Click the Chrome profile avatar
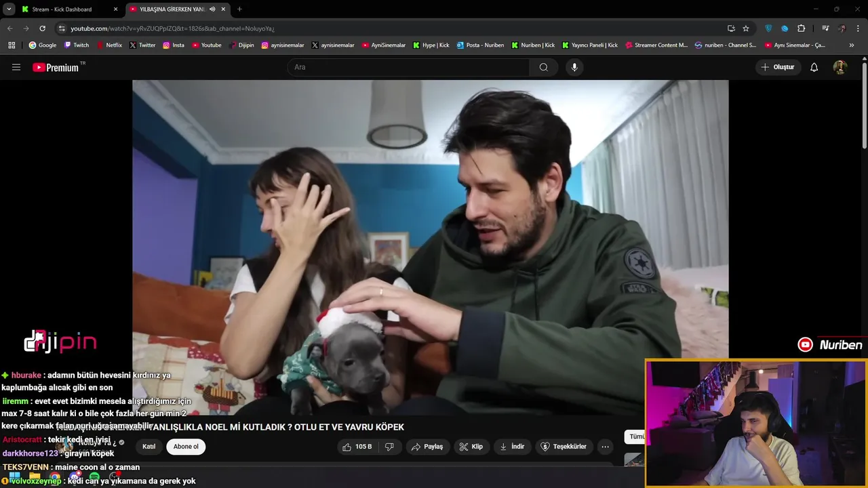868x488 pixels. coord(842,28)
